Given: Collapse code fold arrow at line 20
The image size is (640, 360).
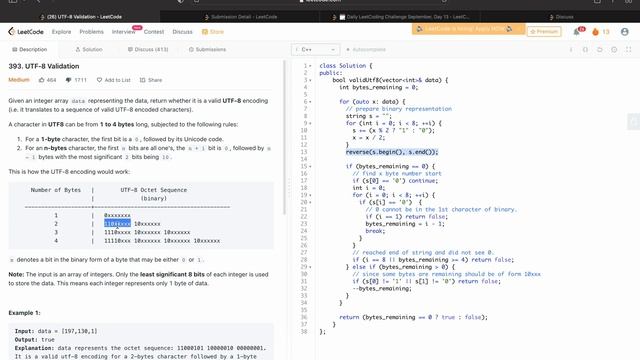Looking at the screenshot, I should pos(310,202).
